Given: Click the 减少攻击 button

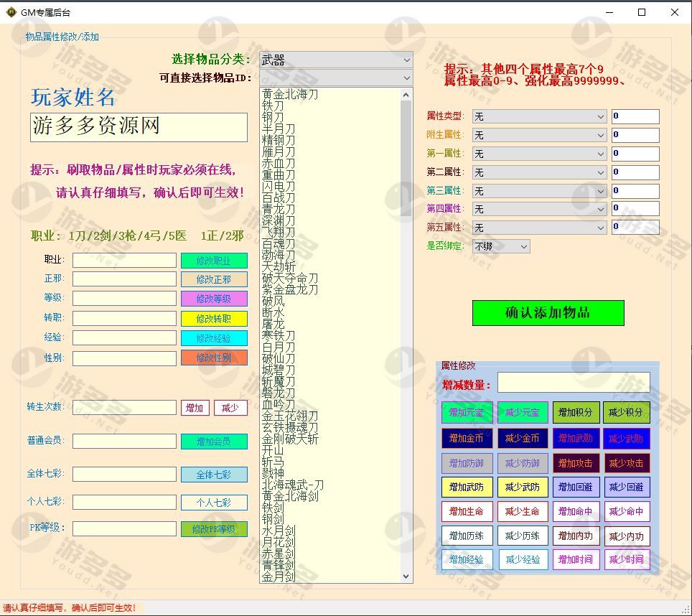Looking at the screenshot, I should [x=626, y=463].
